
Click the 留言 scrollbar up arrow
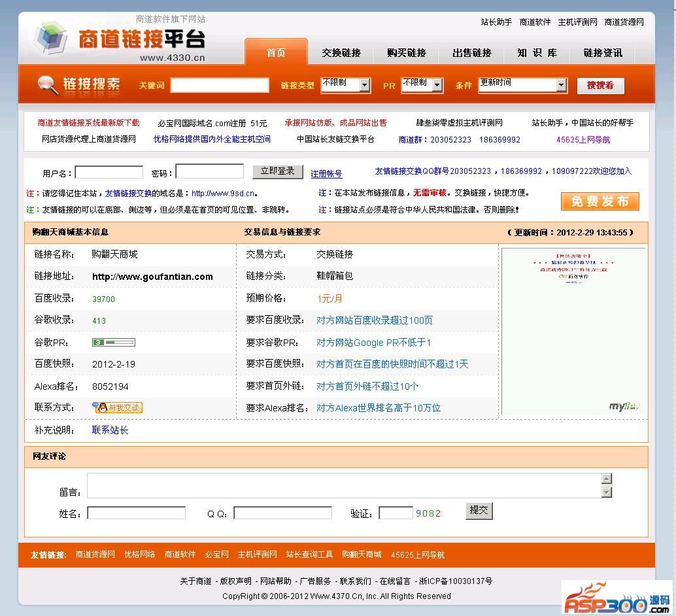point(607,479)
